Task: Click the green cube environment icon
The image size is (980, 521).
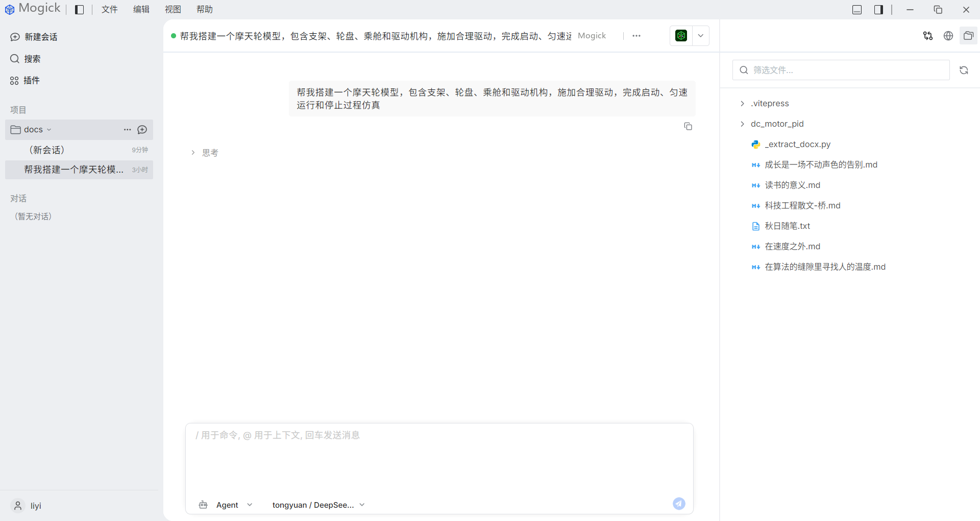Action: click(x=681, y=36)
